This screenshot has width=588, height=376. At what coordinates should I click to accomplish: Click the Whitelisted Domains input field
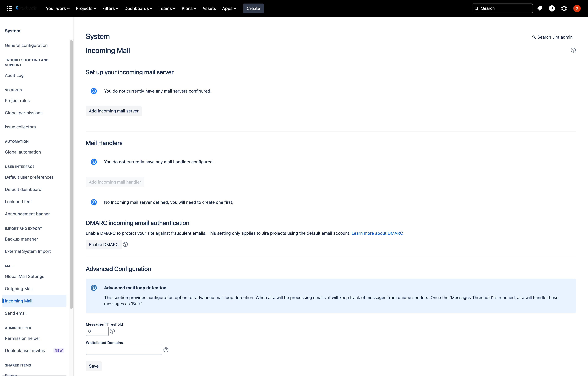point(124,350)
